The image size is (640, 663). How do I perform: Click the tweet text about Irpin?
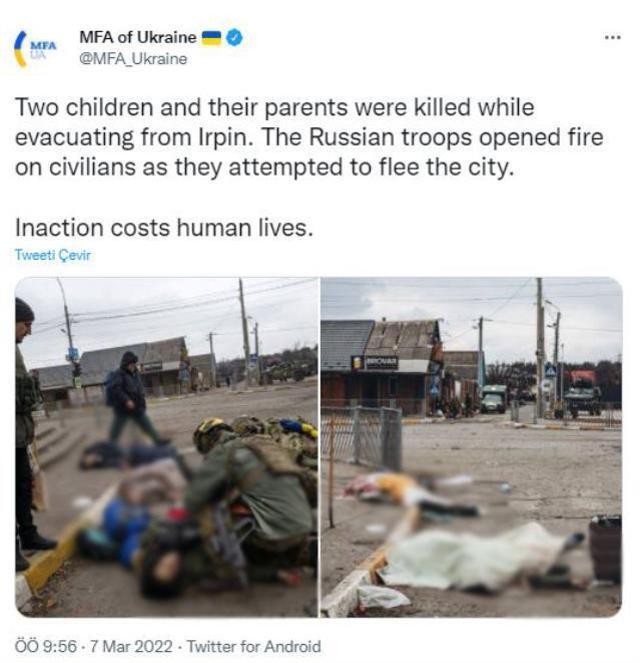[x=309, y=137]
